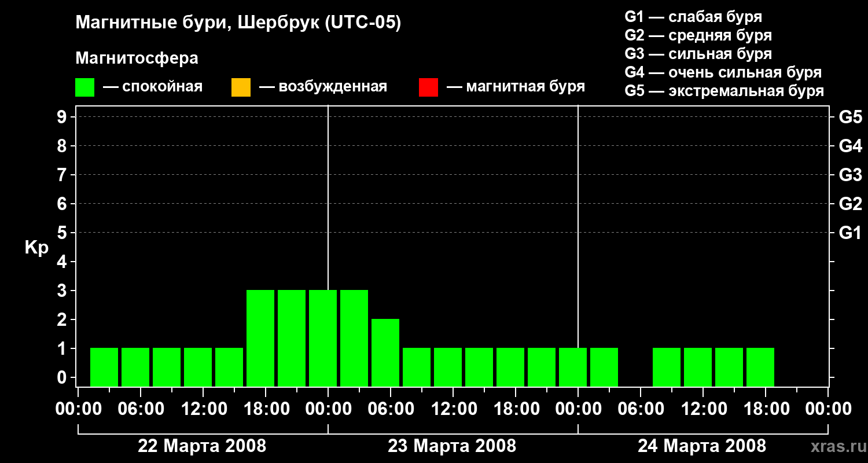Click the 'G4' storm level axis label

pyautogui.click(x=850, y=146)
